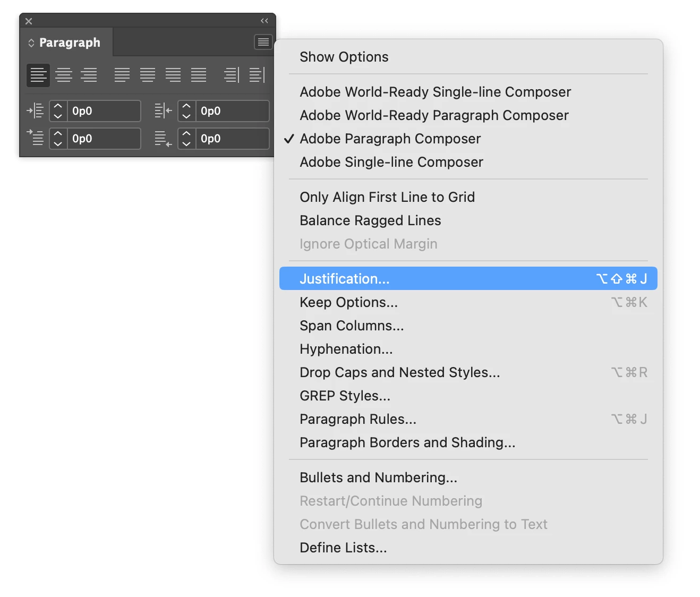Image resolution: width=700 pixels, height=597 pixels.
Task: Click the Right Indent icon label
Action: coord(164,111)
